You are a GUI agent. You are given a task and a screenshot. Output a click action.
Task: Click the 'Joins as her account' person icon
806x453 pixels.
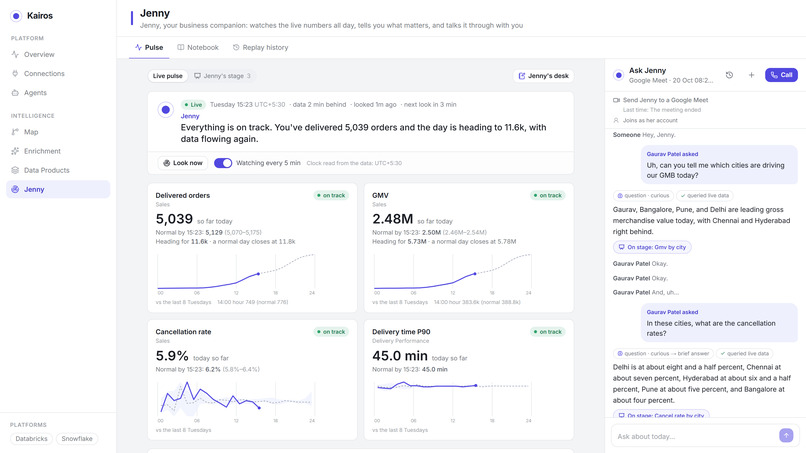click(616, 120)
